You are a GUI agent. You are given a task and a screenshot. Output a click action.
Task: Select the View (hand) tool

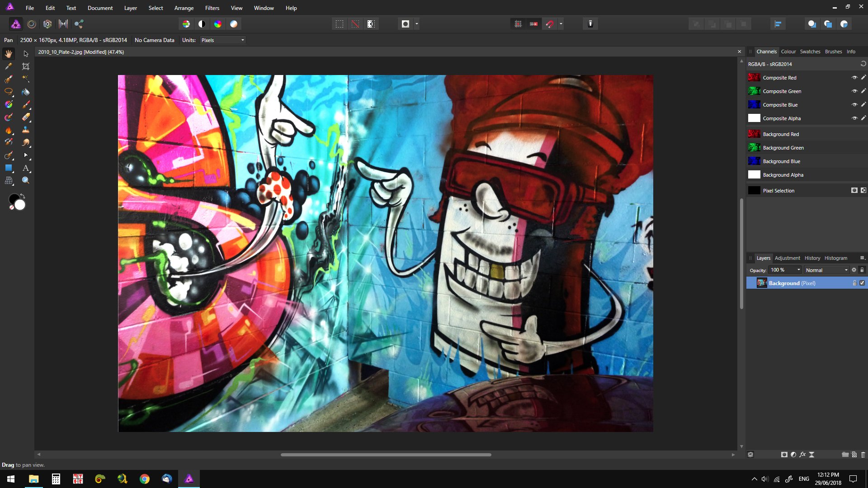click(x=9, y=54)
